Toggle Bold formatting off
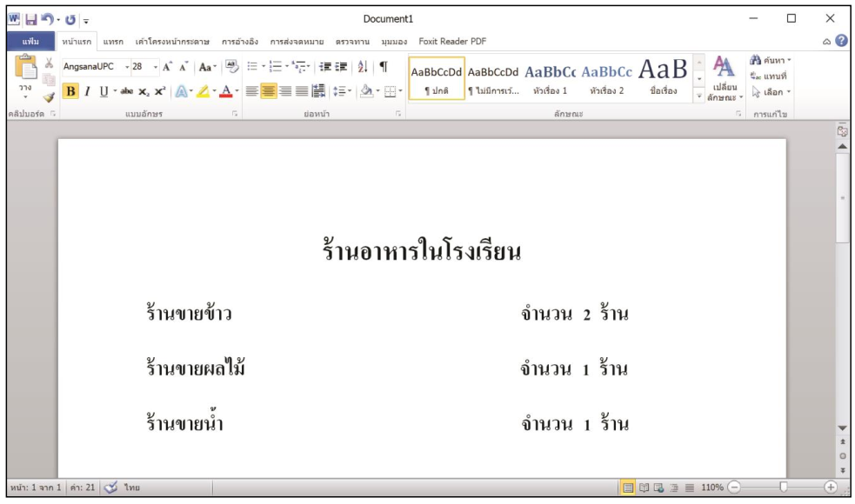 (x=70, y=91)
